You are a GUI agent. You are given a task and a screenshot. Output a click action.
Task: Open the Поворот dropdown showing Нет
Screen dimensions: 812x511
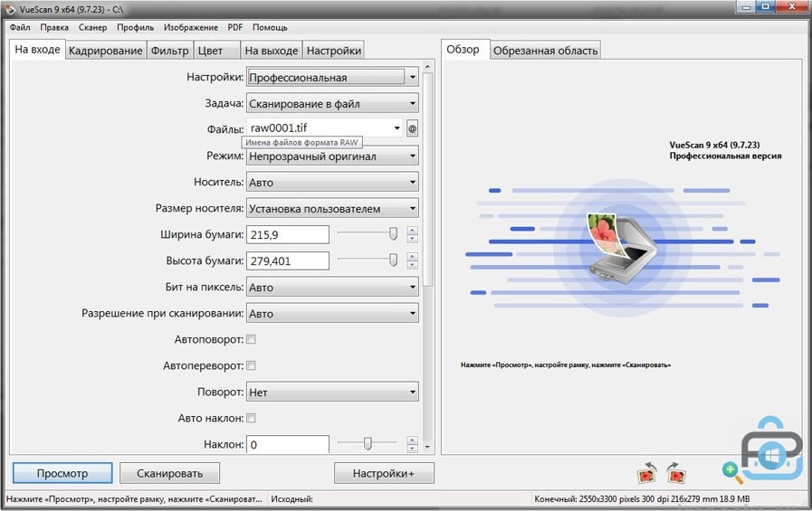coord(332,392)
